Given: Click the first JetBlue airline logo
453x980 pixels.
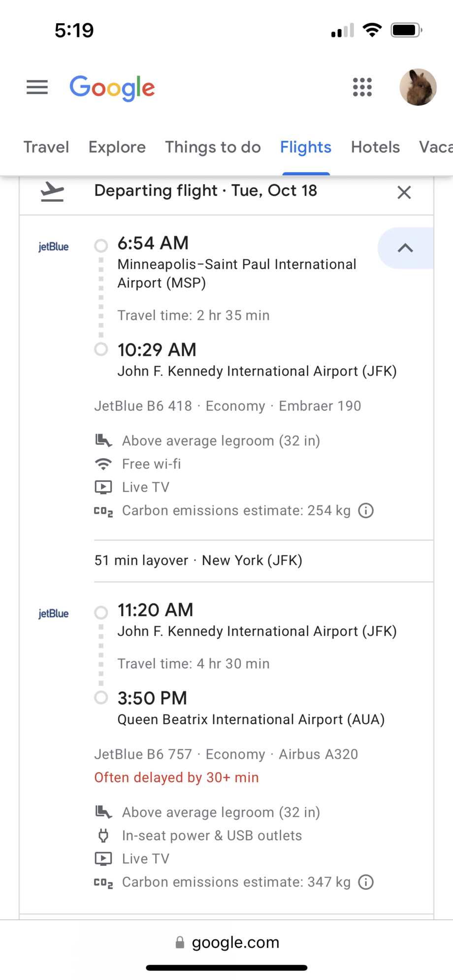Looking at the screenshot, I should [x=54, y=247].
